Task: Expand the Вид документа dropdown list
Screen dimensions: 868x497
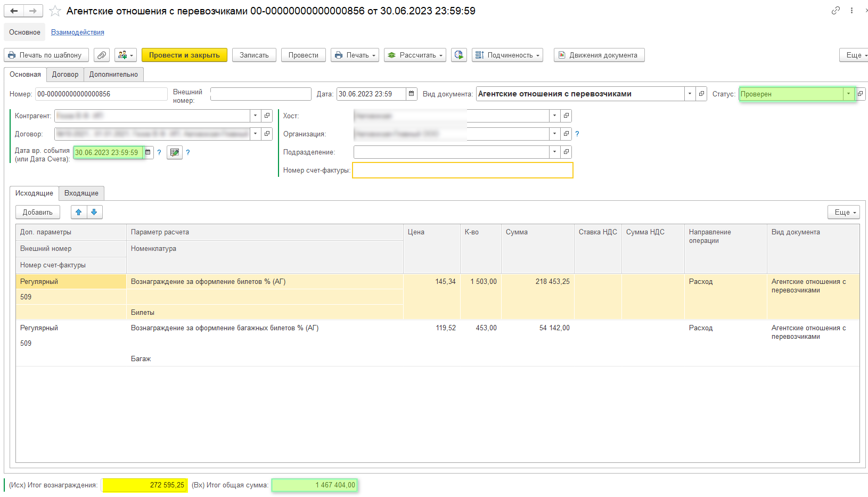Action: 690,94
